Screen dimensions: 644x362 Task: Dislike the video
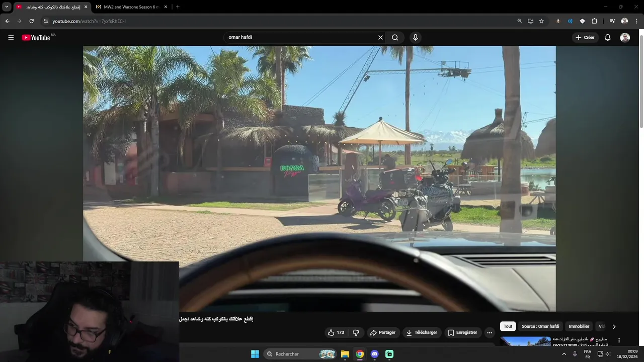pos(356,333)
